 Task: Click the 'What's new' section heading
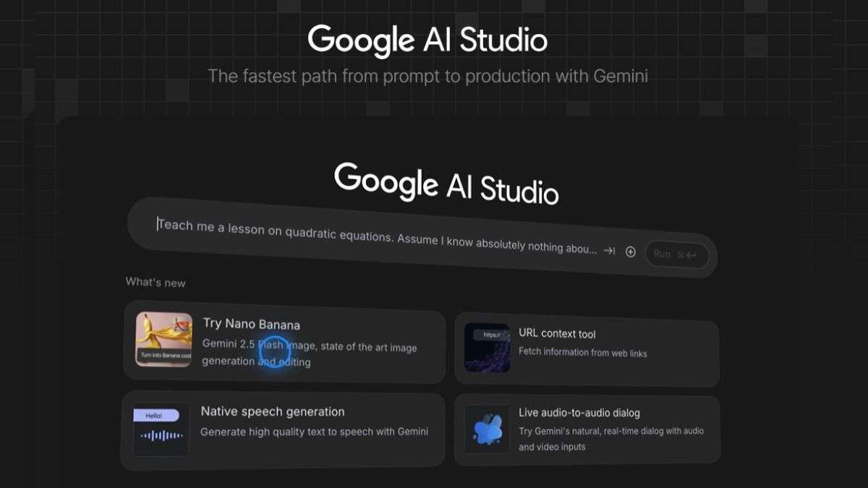point(156,282)
